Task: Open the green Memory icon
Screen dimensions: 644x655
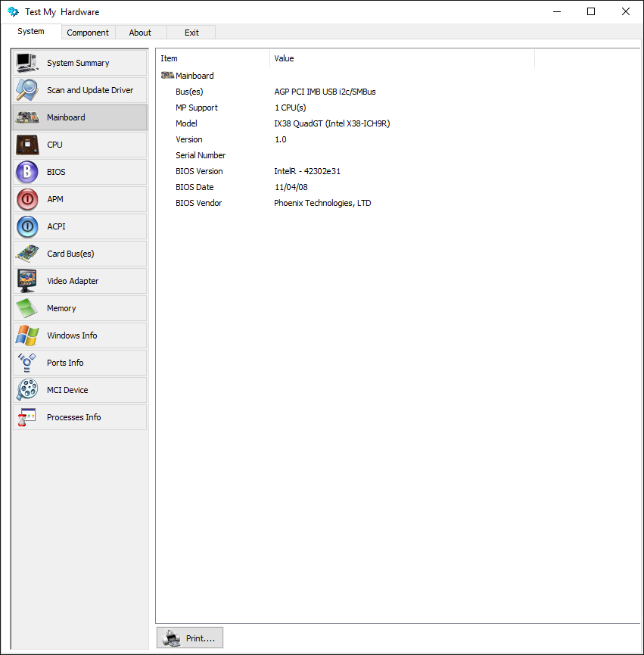Action: (27, 308)
